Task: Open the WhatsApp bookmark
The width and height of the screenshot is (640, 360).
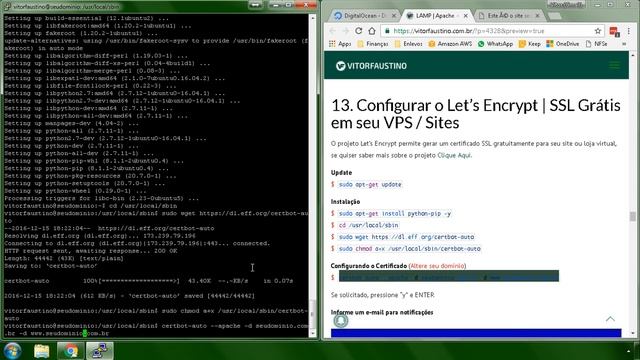Action: (495, 44)
